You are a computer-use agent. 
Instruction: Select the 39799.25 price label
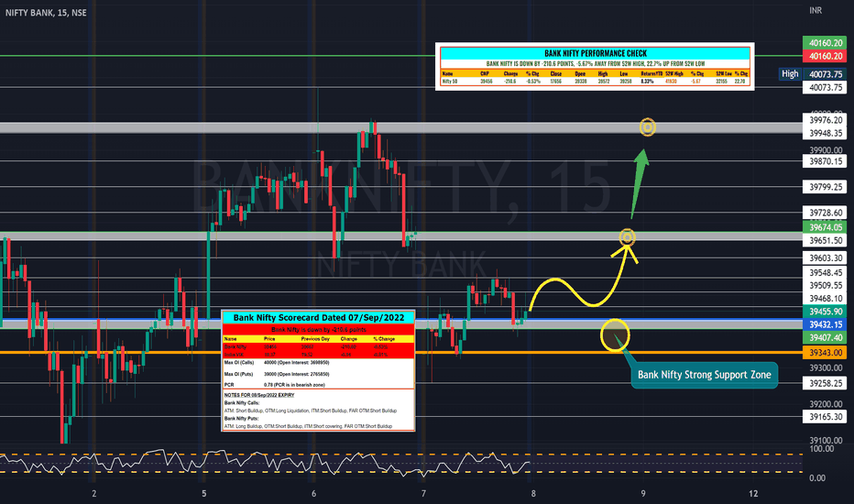click(825, 187)
